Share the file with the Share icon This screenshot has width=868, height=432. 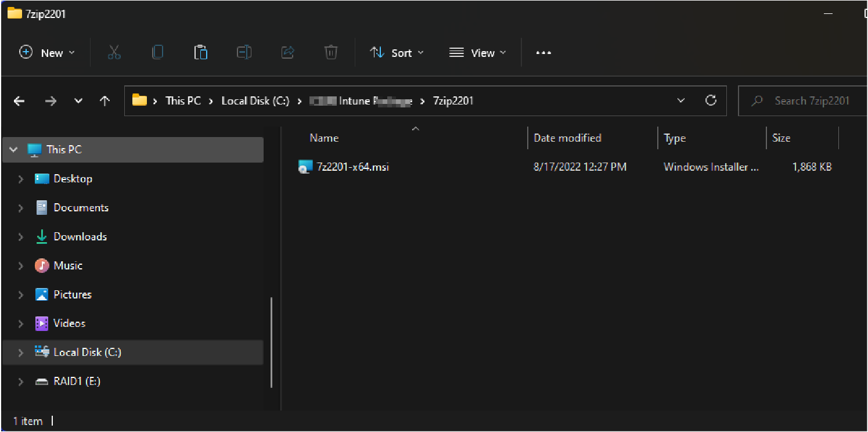pyautogui.click(x=287, y=52)
